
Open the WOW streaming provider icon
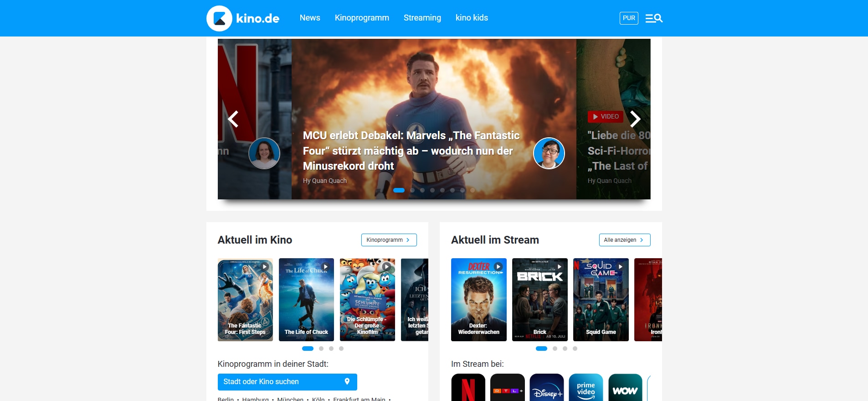coord(625,388)
